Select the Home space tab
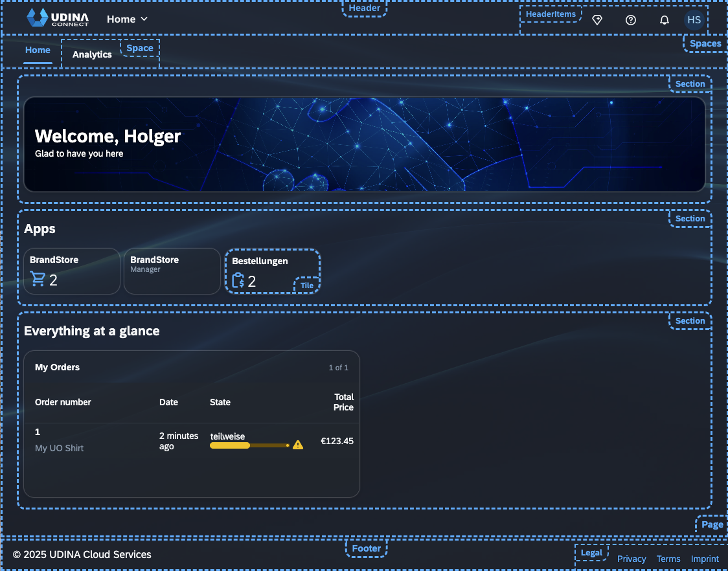The height and width of the screenshot is (571, 728). point(38,50)
